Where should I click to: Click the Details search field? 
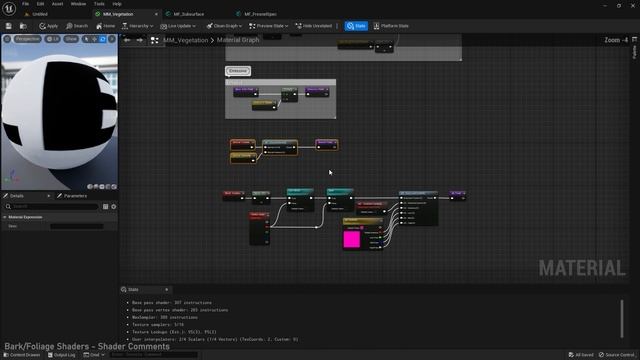[x=51, y=207]
